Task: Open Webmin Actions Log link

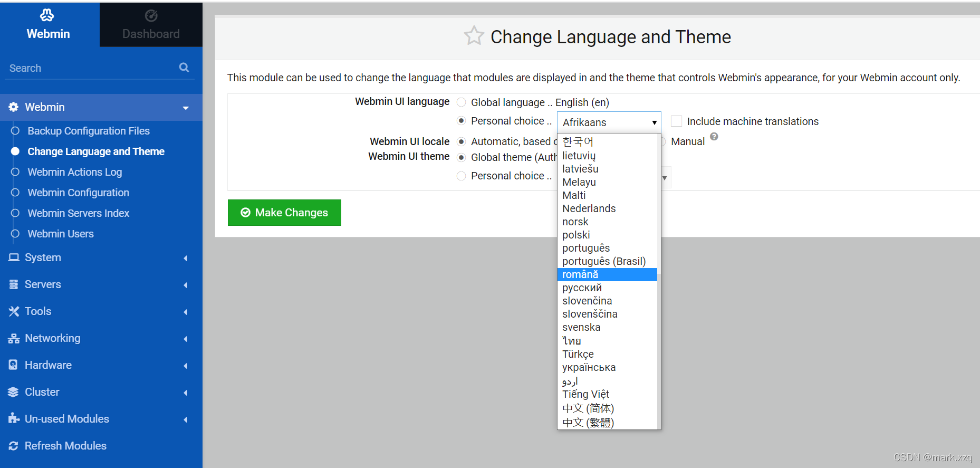Action: [75, 172]
